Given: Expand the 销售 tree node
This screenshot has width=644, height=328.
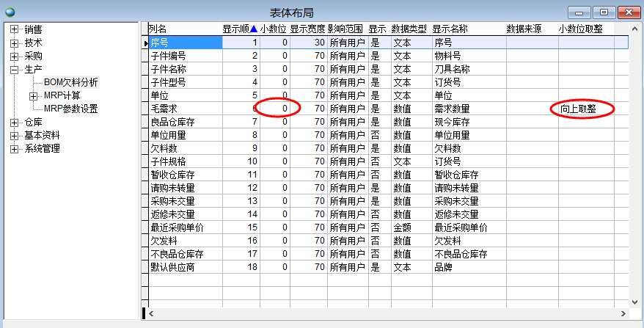Looking at the screenshot, I should point(15,29).
